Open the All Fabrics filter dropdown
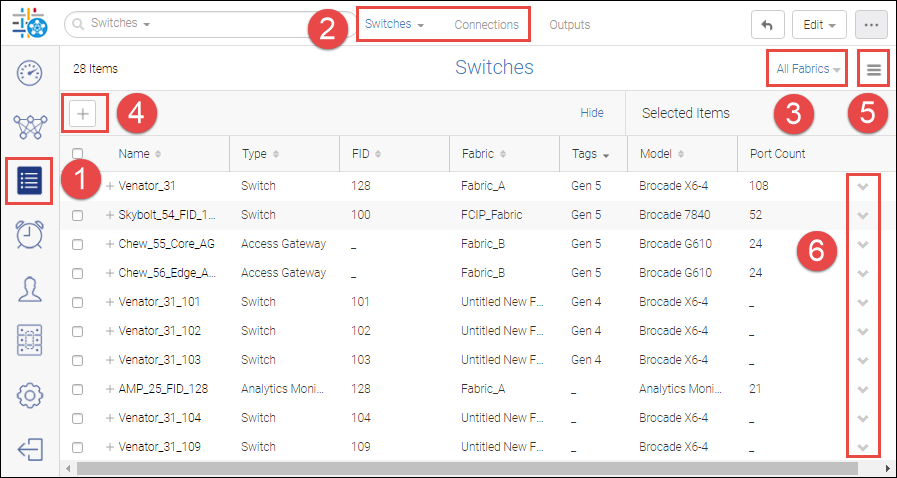Screen dimensions: 897x478 coord(807,69)
